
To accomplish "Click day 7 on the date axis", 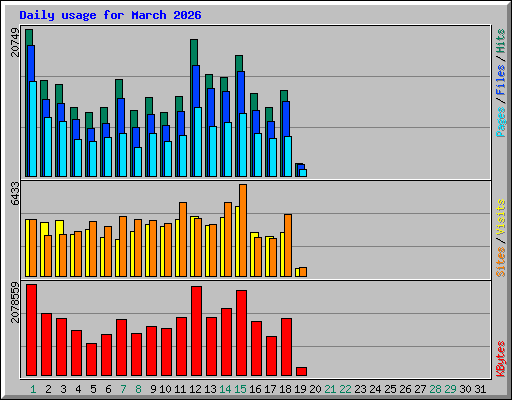I will click(123, 389).
